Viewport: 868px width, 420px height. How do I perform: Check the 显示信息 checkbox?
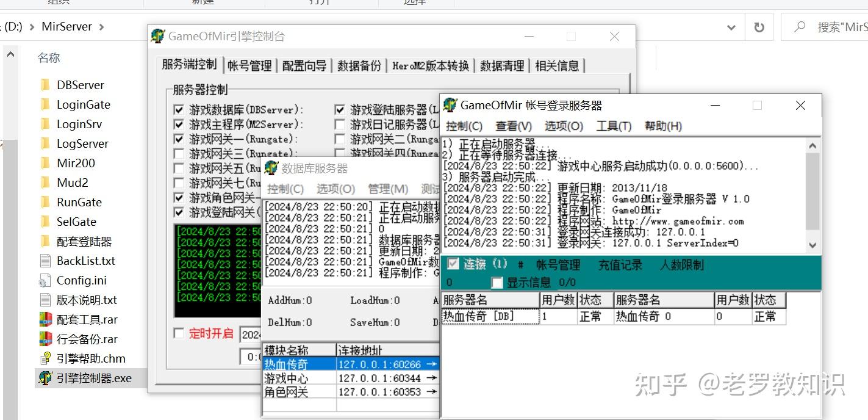pyautogui.click(x=498, y=282)
